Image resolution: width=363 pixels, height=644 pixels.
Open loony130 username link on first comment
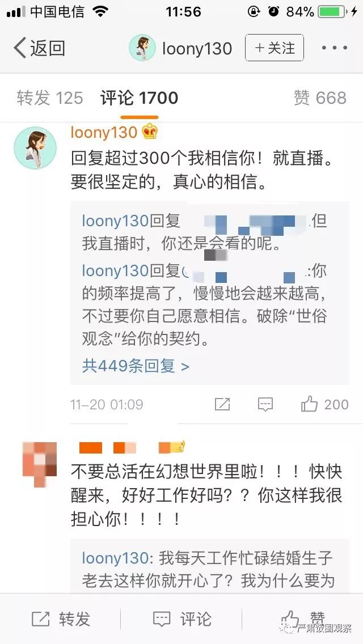click(x=104, y=132)
